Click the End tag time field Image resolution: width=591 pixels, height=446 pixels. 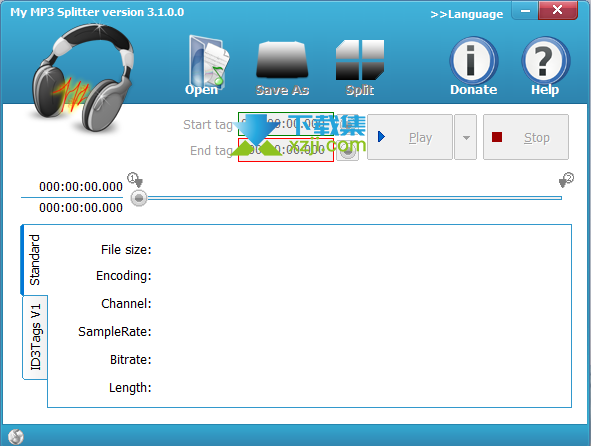(286, 150)
